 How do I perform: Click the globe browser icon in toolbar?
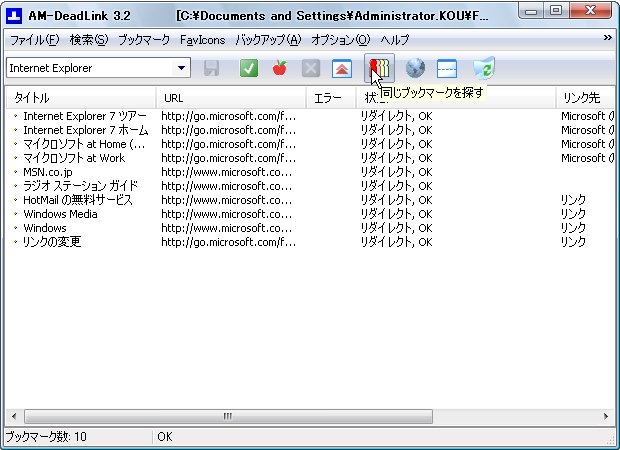click(x=415, y=68)
